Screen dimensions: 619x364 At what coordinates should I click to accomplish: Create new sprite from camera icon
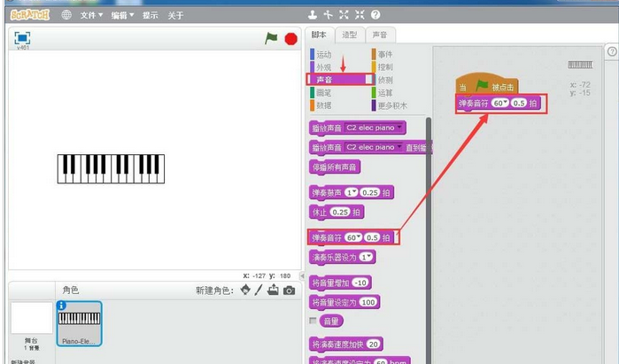[289, 290]
